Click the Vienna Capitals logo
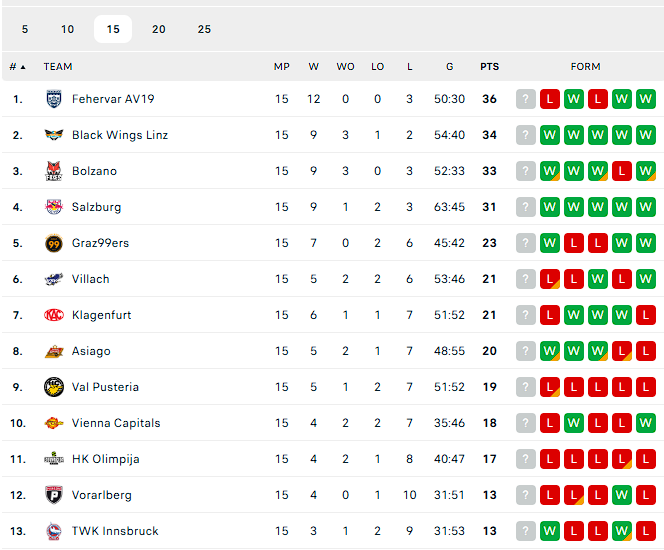 [x=54, y=423]
